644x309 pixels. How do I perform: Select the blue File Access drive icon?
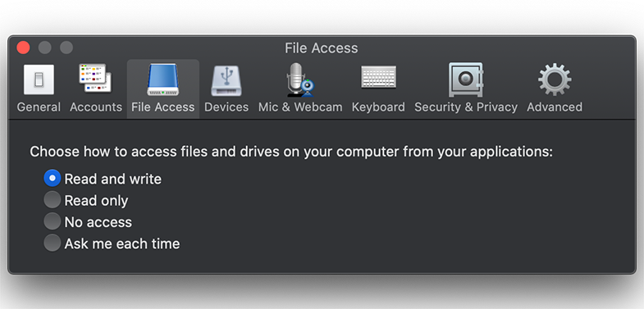(163, 80)
